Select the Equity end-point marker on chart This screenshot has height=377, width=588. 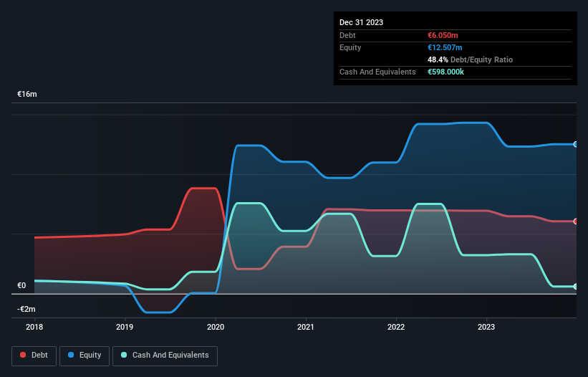pos(576,145)
